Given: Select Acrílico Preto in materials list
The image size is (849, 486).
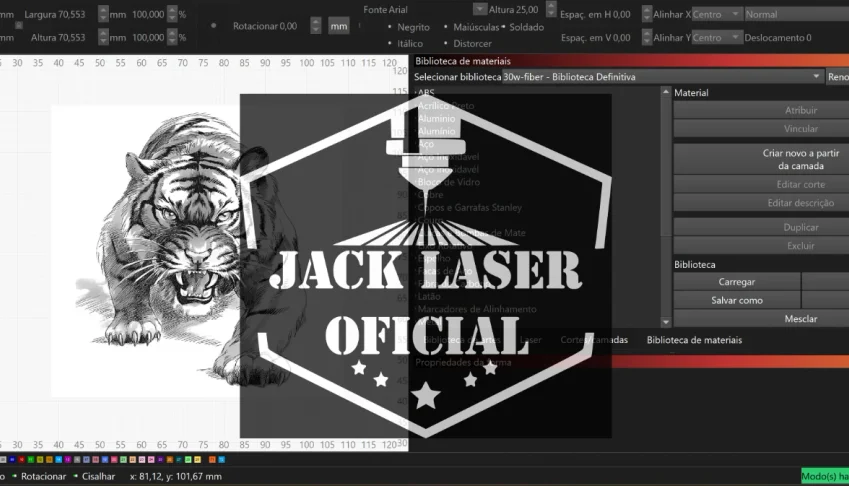Looking at the screenshot, I should coord(446,106).
